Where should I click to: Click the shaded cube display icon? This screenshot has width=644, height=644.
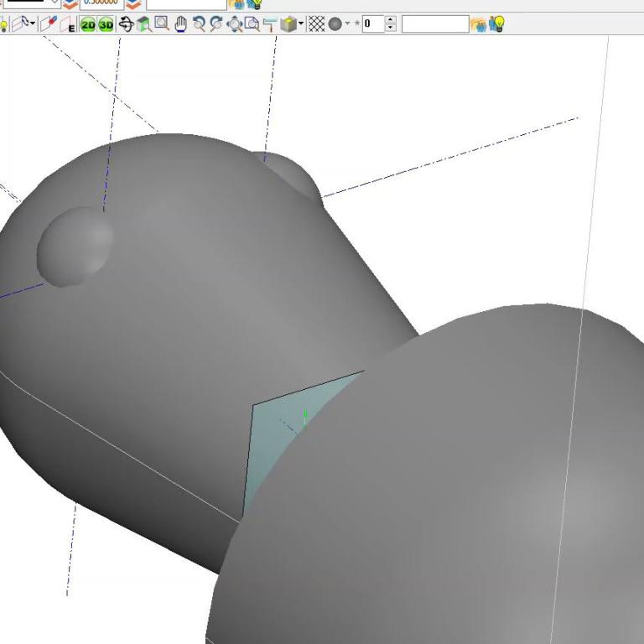click(x=288, y=24)
